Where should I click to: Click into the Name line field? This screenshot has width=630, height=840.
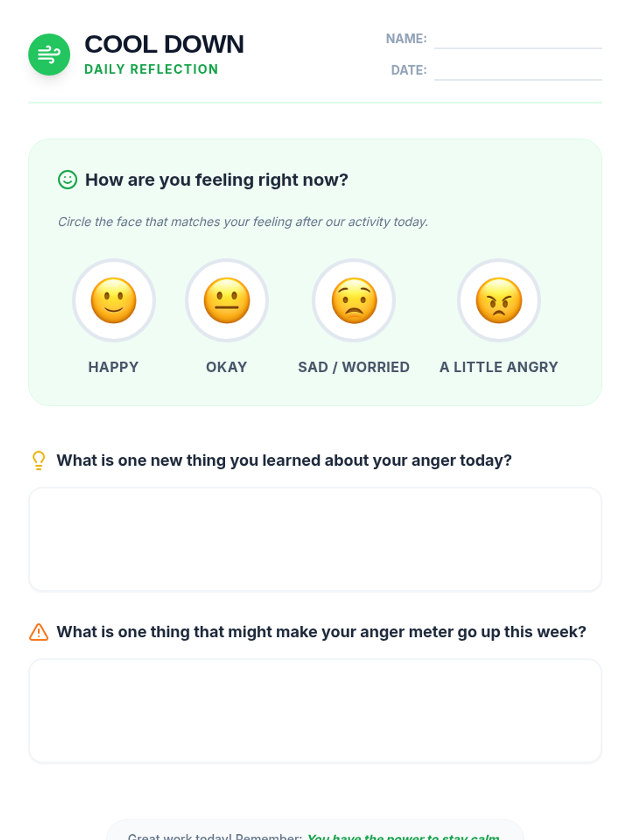coord(518,40)
